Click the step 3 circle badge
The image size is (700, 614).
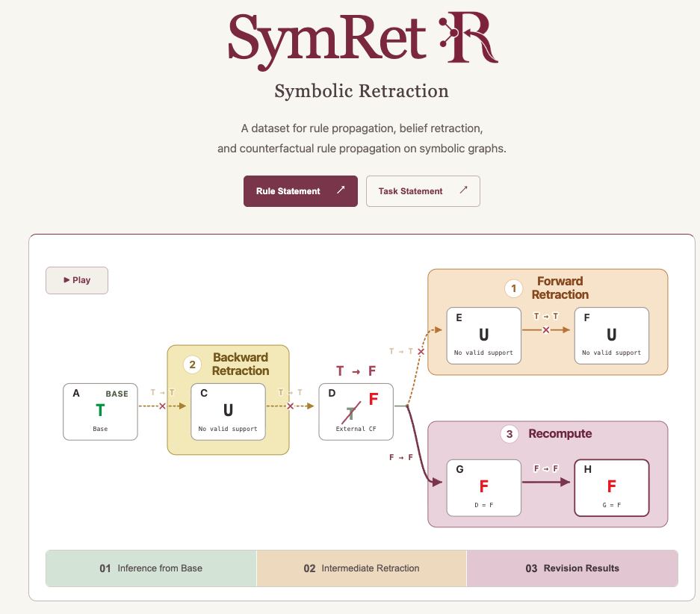(509, 434)
